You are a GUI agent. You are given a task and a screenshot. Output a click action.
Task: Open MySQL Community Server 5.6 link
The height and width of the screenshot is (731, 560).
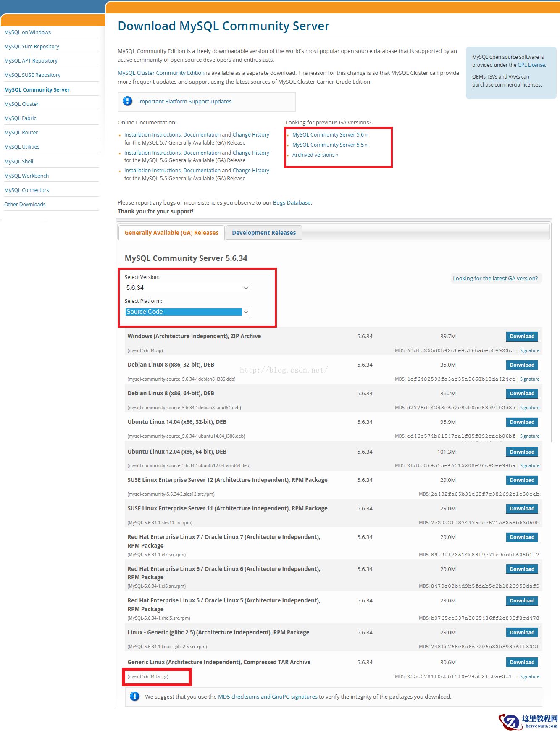330,135
